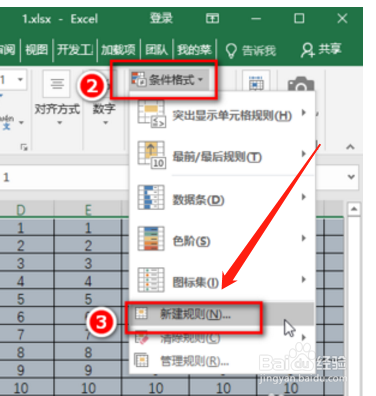376x396 pixels.
Task: Select column E header
Action: coord(88,210)
